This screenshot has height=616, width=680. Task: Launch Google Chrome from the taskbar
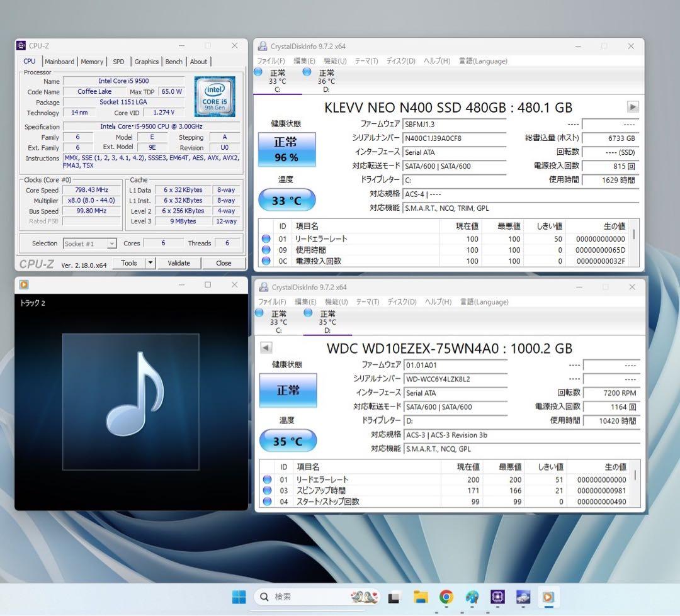446,597
